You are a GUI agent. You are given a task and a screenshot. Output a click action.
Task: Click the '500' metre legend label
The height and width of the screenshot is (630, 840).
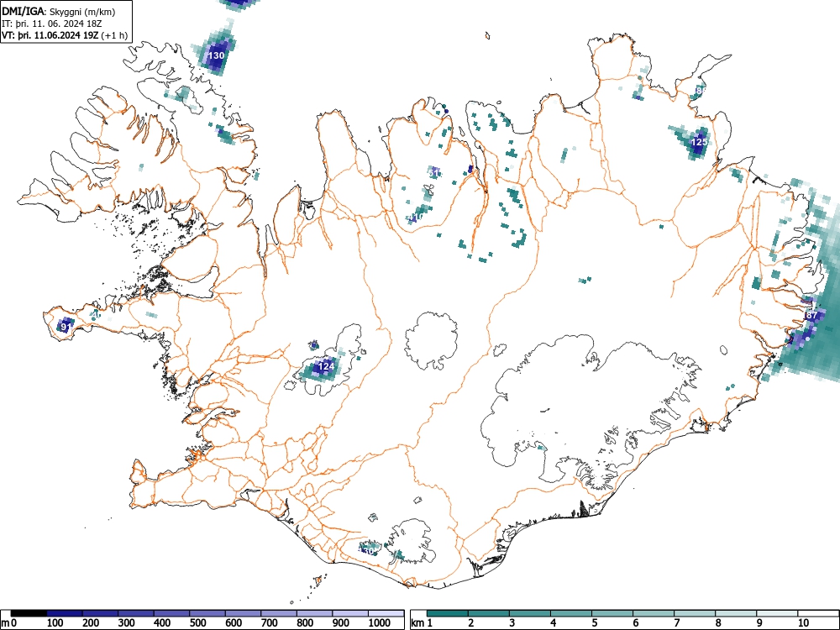197,623
